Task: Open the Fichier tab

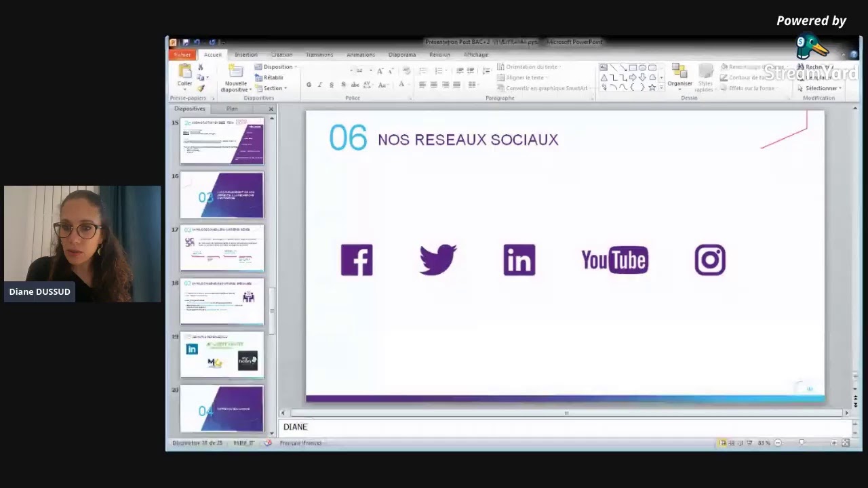Action: pyautogui.click(x=182, y=55)
